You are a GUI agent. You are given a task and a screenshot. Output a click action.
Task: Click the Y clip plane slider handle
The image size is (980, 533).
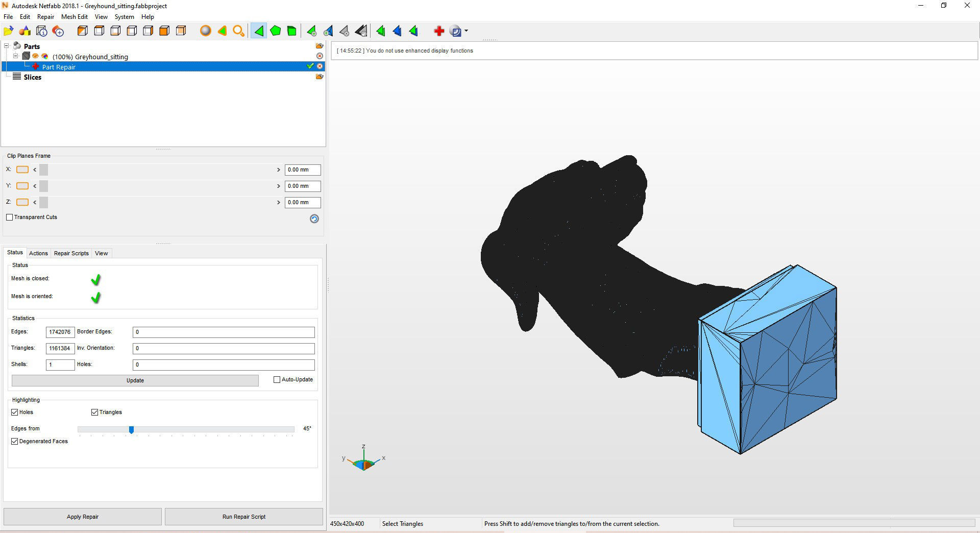tap(43, 186)
